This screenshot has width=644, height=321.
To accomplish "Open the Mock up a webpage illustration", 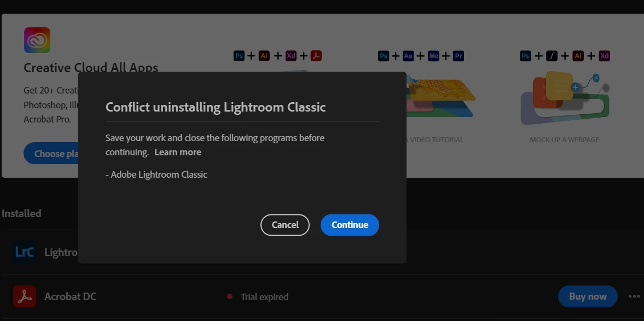I will tap(565, 98).
